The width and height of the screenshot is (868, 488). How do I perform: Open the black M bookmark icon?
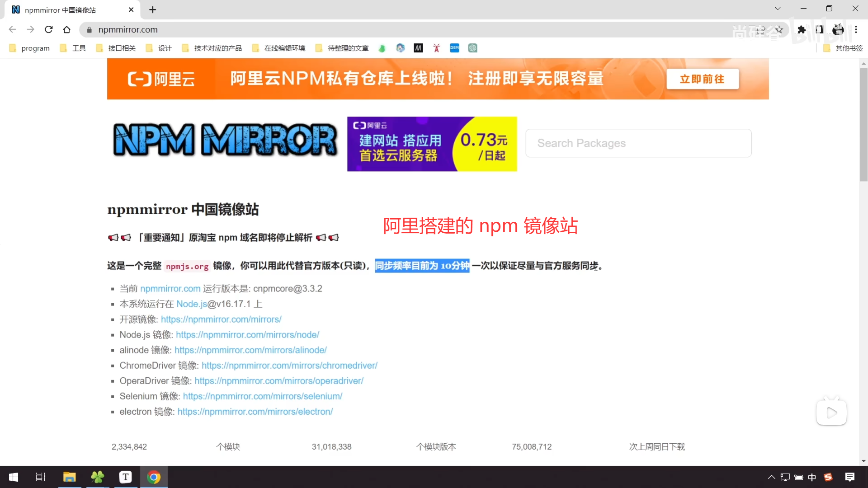point(418,48)
